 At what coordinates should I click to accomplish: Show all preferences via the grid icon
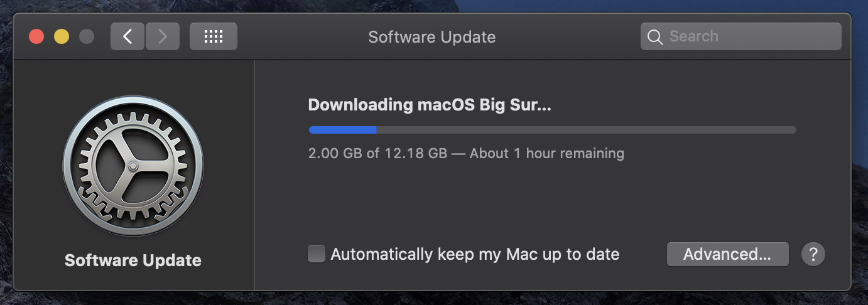[214, 36]
